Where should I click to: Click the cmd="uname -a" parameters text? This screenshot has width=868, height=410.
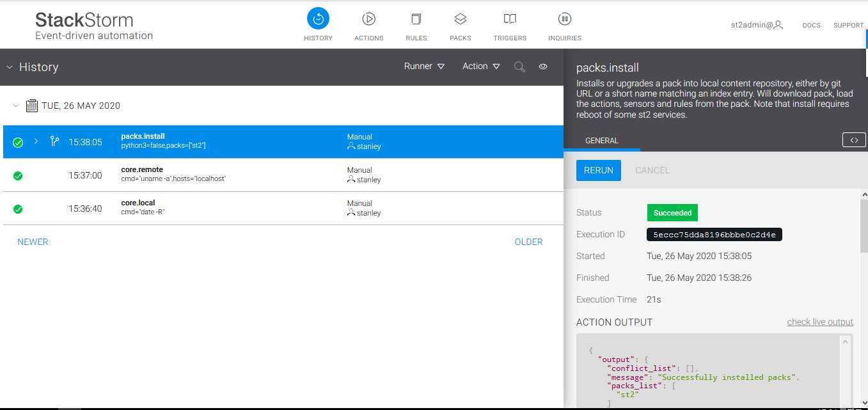coord(173,179)
